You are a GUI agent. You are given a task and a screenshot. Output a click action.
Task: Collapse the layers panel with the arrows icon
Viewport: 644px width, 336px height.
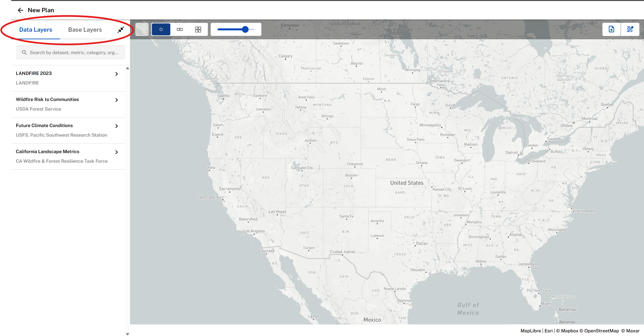(x=120, y=29)
